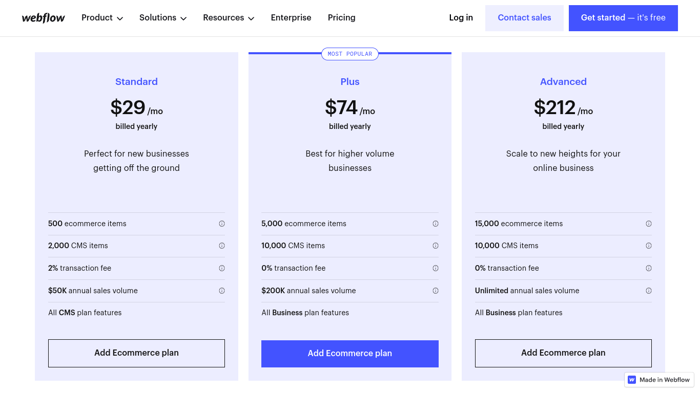Click the Most Popular badge

coord(350,54)
